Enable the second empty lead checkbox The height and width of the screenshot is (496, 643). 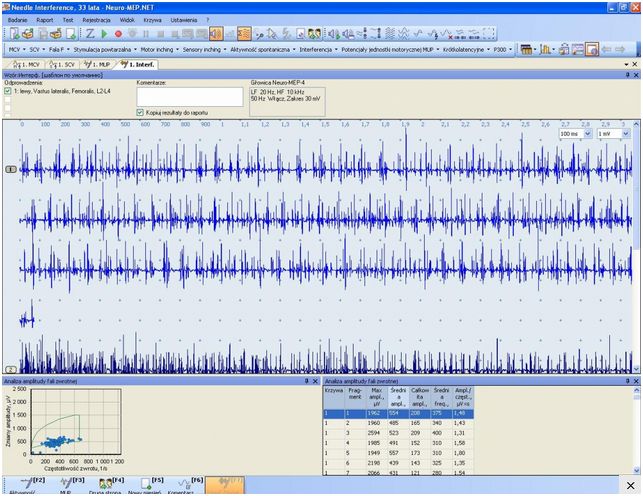9,101
